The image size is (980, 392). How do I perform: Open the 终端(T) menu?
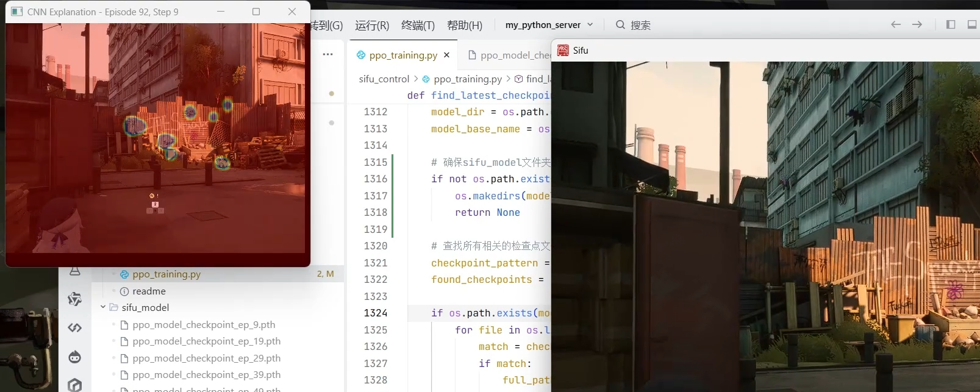tap(418, 25)
